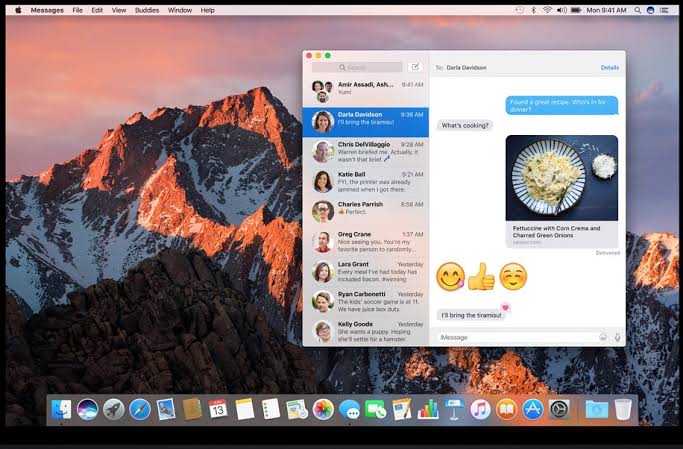Click the "Found a great recipe" blue bubble

coord(561,105)
